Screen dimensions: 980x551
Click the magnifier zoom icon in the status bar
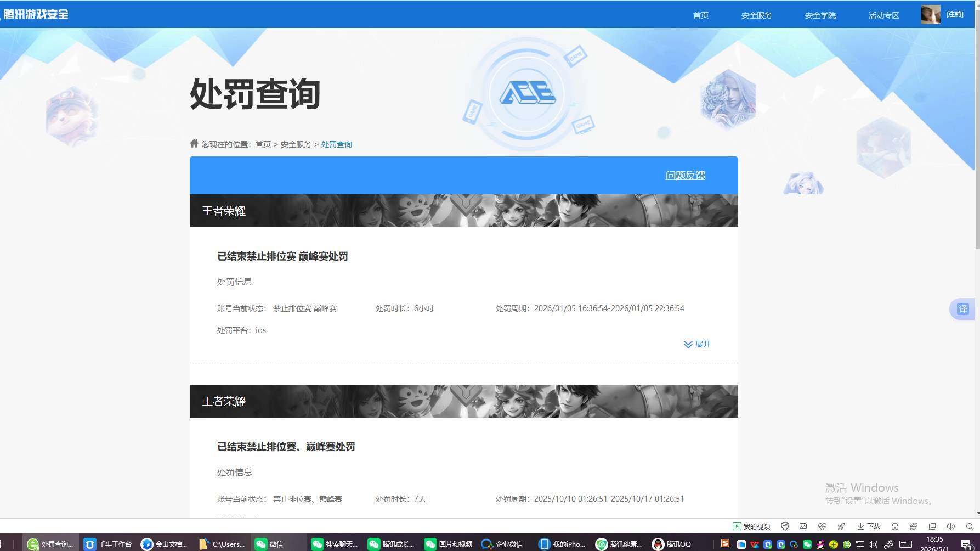[x=970, y=526]
